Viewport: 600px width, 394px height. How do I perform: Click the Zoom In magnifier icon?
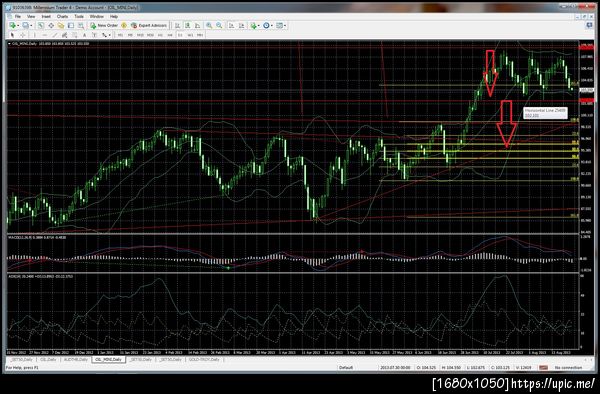point(209,25)
